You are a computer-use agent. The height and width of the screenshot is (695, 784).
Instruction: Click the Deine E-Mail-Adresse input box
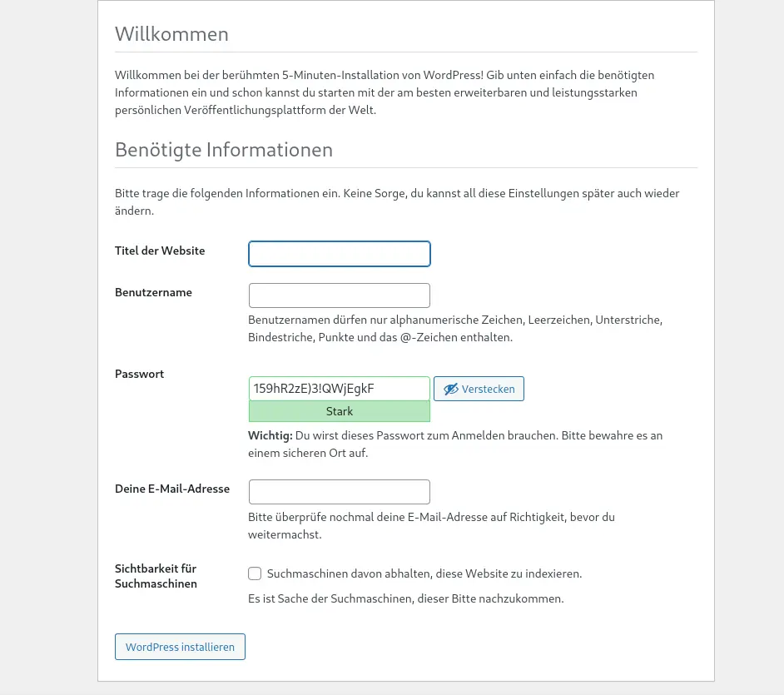coord(339,491)
